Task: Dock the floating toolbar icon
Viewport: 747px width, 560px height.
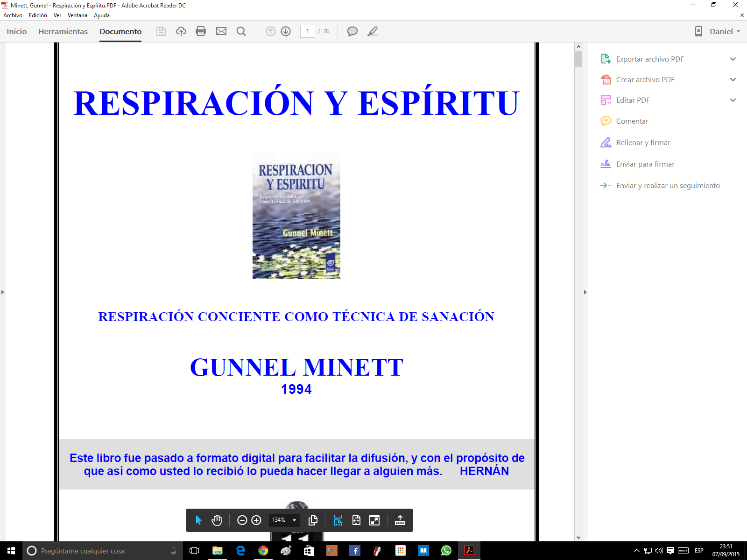Action: tap(400, 520)
